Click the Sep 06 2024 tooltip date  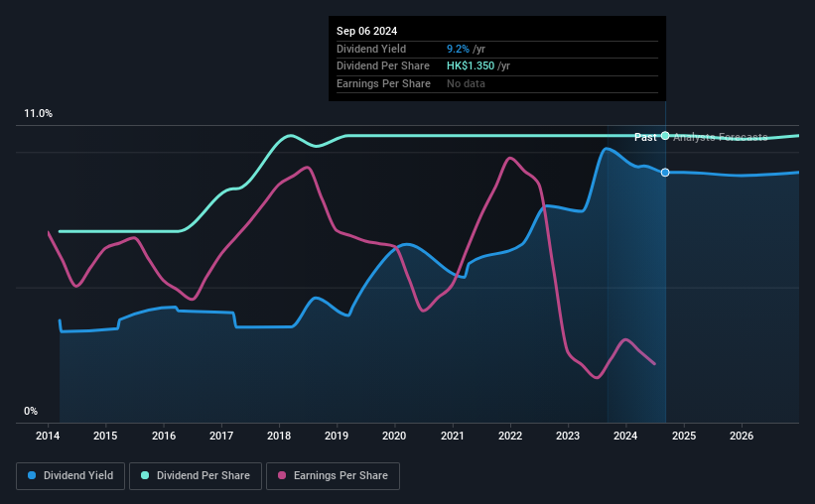(x=367, y=31)
